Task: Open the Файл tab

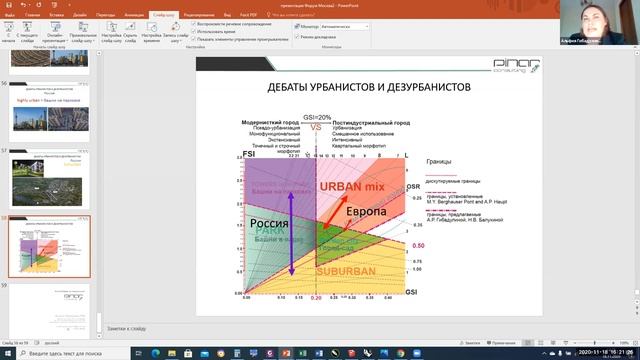Action: [x=10, y=15]
